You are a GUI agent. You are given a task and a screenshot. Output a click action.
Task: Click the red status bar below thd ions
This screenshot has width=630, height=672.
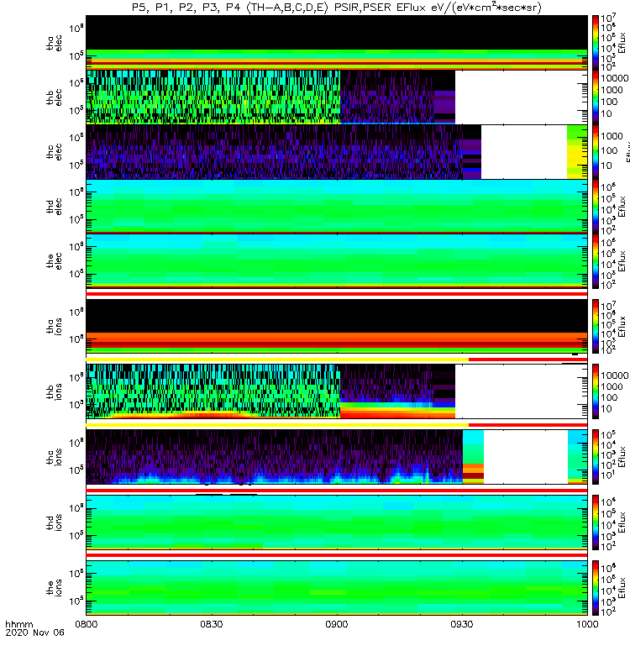[337, 555]
